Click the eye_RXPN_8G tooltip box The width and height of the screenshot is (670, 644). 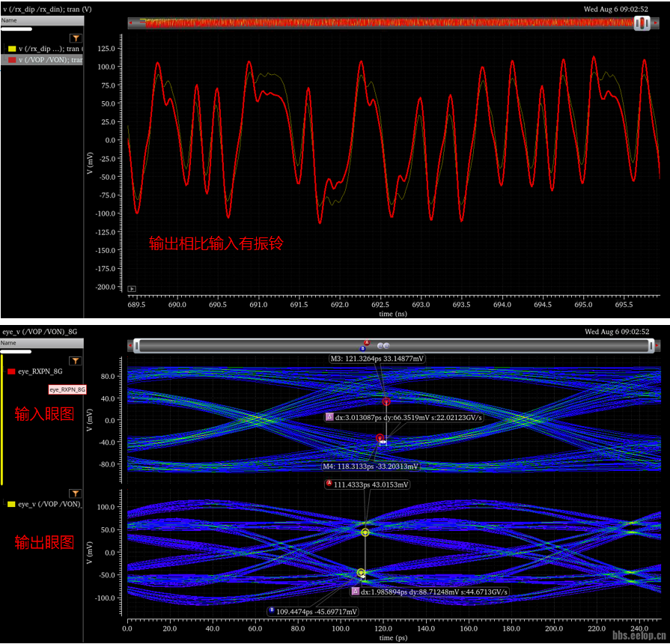pyautogui.click(x=67, y=389)
